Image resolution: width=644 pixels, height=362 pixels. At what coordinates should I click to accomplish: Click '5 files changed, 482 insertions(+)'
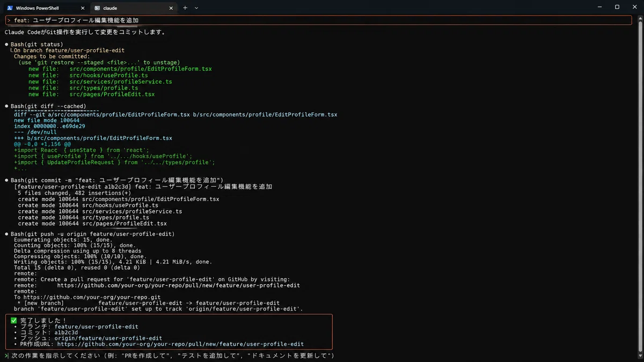pos(75,193)
